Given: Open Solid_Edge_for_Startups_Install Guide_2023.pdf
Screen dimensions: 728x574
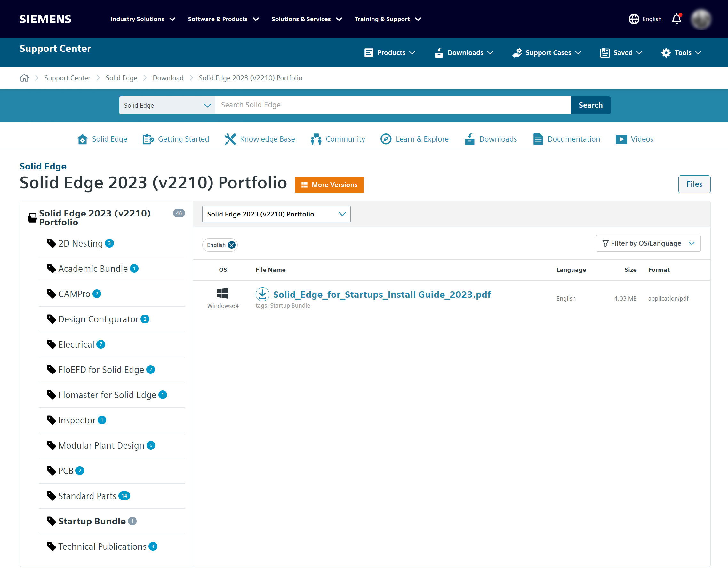Looking at the screenshot, I should click(382, 294).
